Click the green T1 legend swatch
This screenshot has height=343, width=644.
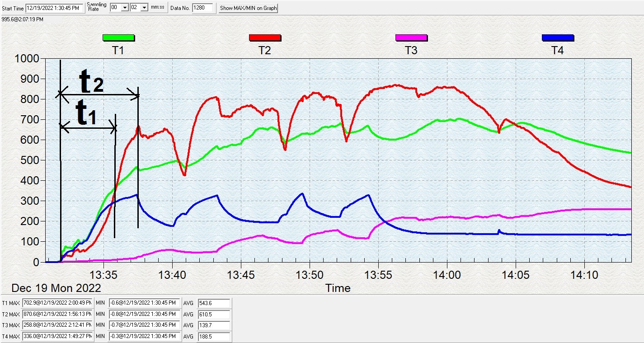point(118,38)
